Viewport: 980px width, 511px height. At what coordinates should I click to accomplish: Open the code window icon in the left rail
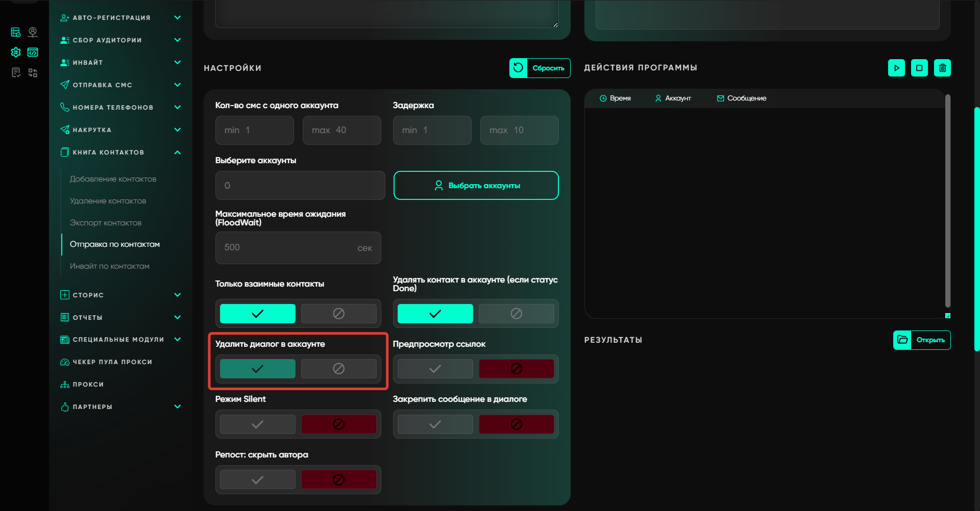click(x=33, y=52)
